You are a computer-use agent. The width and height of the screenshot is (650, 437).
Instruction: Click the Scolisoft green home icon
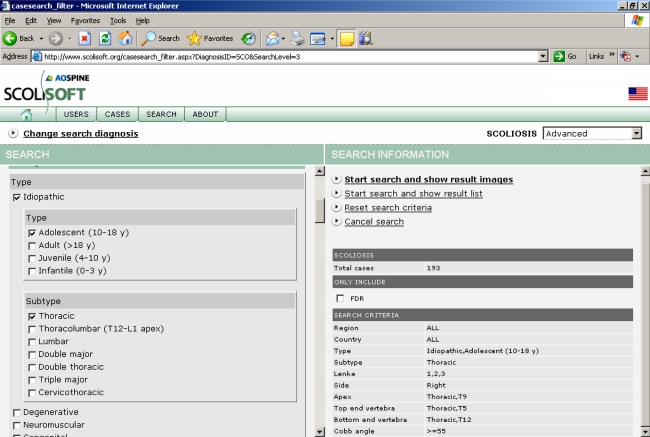tap(27, 114)
